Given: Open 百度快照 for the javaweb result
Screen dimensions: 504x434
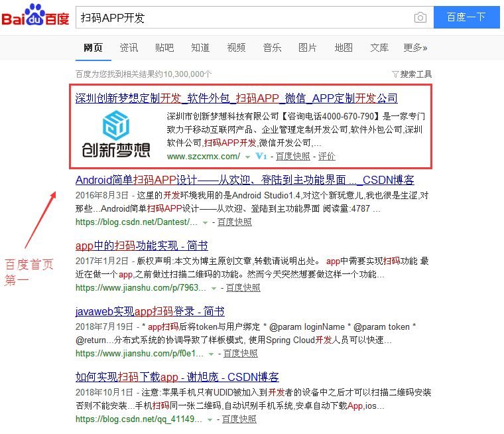Looking at the screenshot, I should tap(243, 354).
